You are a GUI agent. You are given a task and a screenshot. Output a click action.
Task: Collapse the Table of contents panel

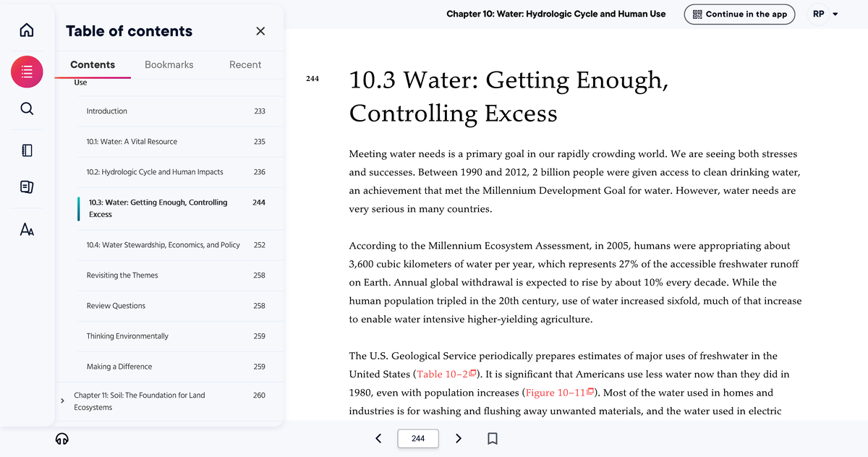click(x=260, y=30)
